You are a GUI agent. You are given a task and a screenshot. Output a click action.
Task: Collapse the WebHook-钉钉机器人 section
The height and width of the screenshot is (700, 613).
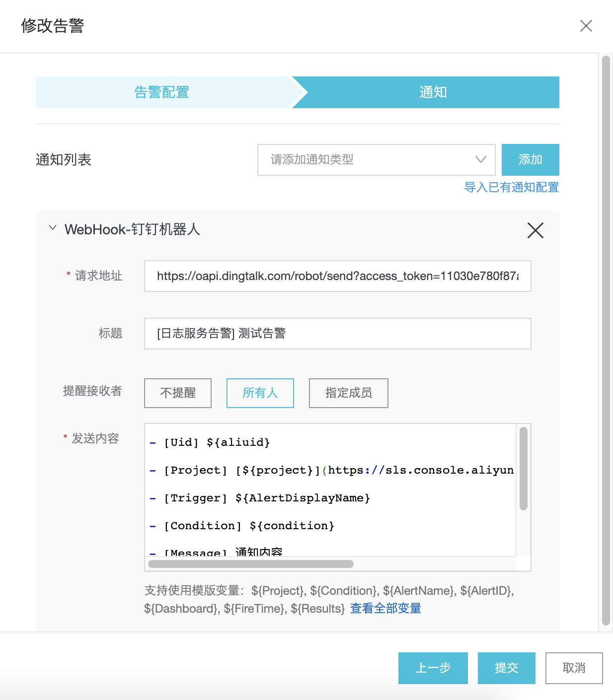[53, 228]
